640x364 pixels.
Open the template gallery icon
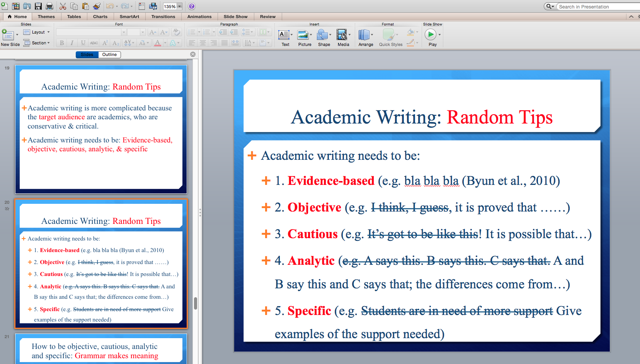point(16,6)
